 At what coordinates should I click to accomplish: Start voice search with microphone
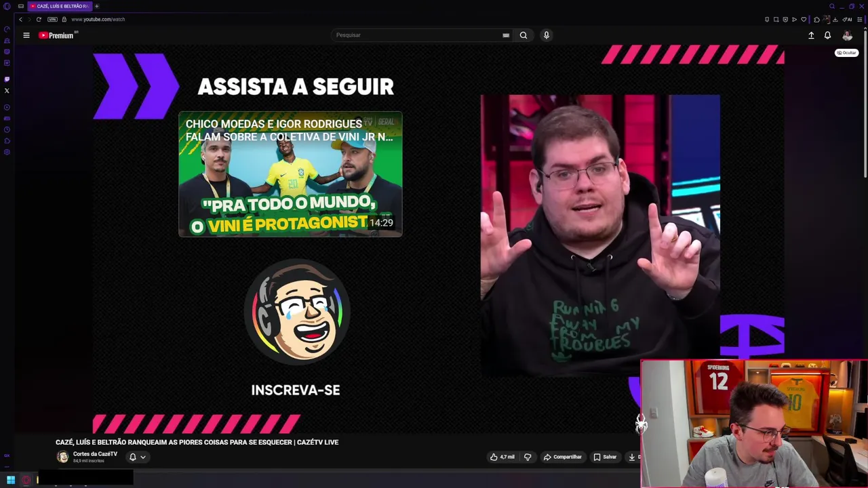pyautogui.click(x=546, y=35)
